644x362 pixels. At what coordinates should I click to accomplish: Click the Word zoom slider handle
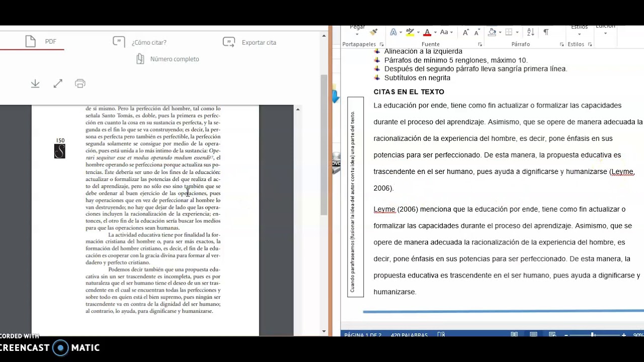coord(593,335)
